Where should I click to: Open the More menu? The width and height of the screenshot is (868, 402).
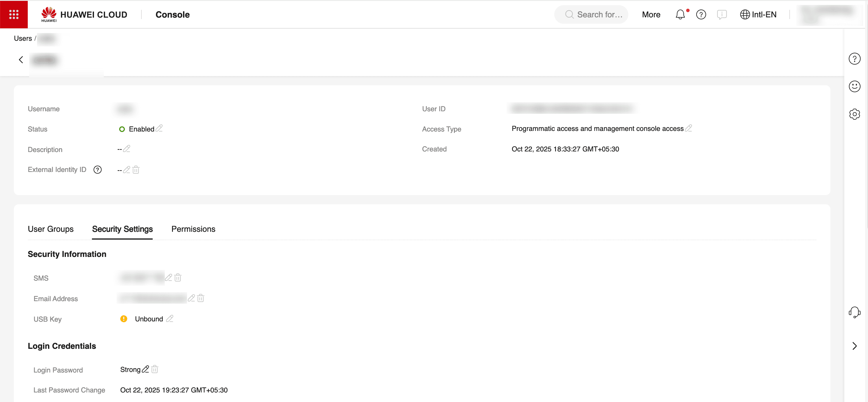point(651,14)
